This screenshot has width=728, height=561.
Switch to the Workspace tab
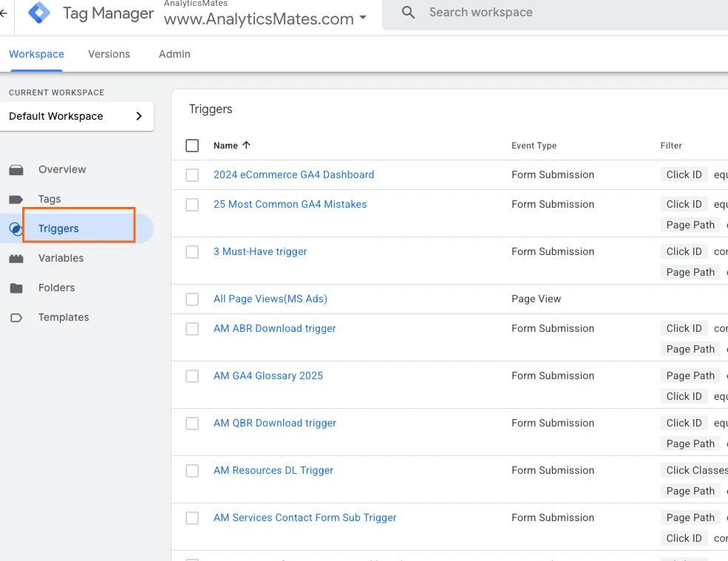37,54
